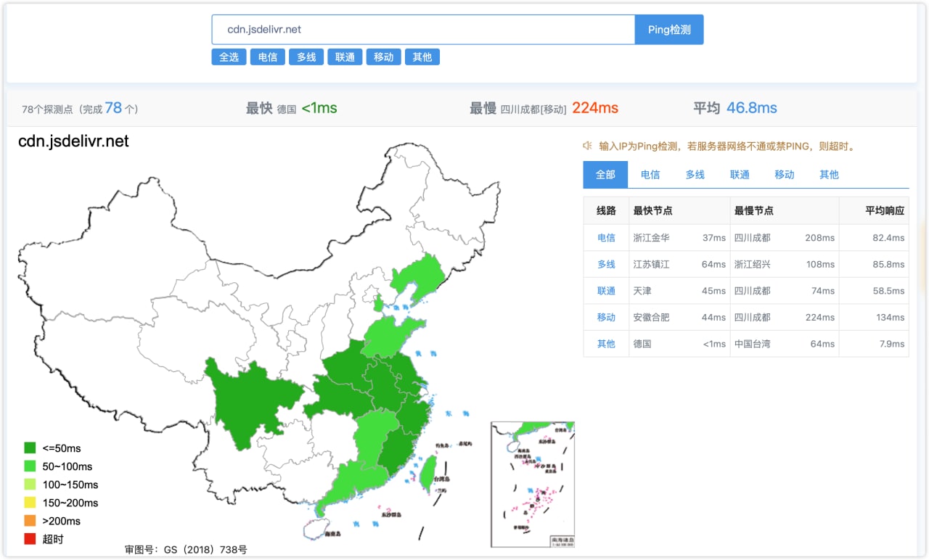Image resolution: width=929 pixels, height=560 pixels.
Task: Switch to the 全部 tab
Action: (x=605, y=175)
